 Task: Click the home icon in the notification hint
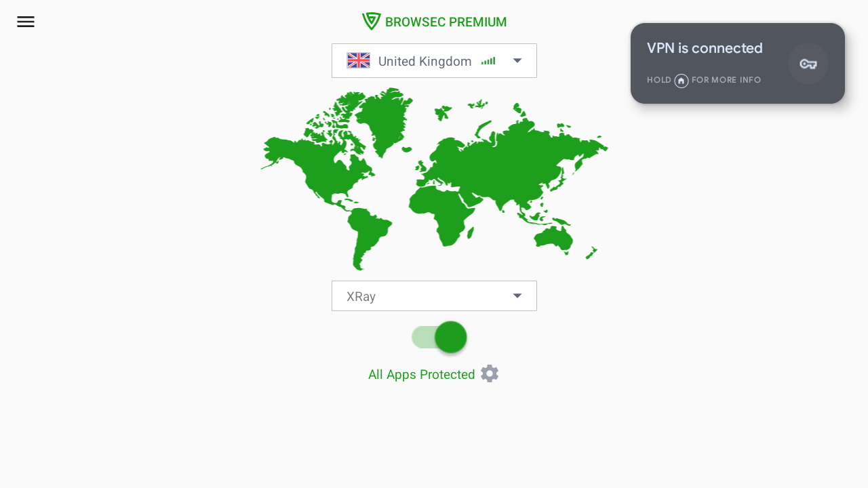tap(682, 80)
